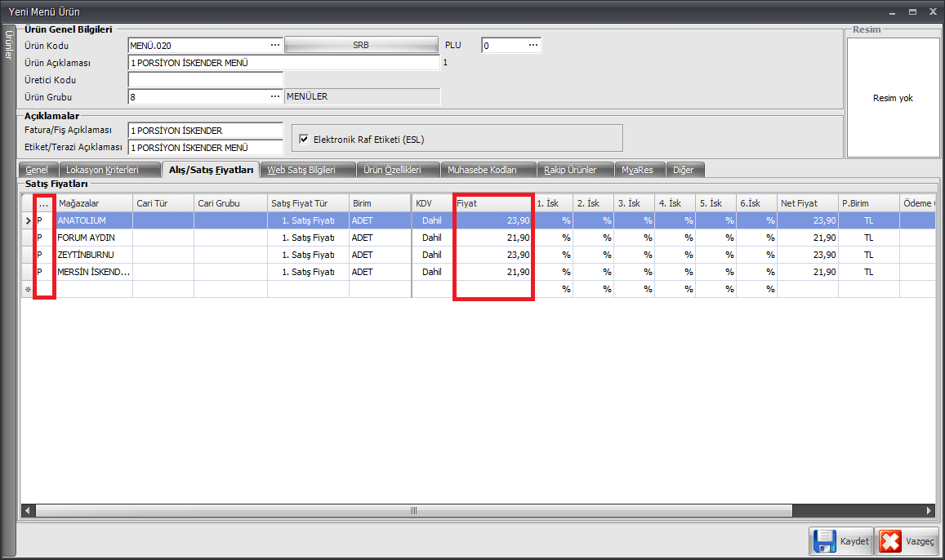This screenshot has height=560, width=945.
Task: Click horizontal scrollbar left arrow
Action: (x=29, y=511)
